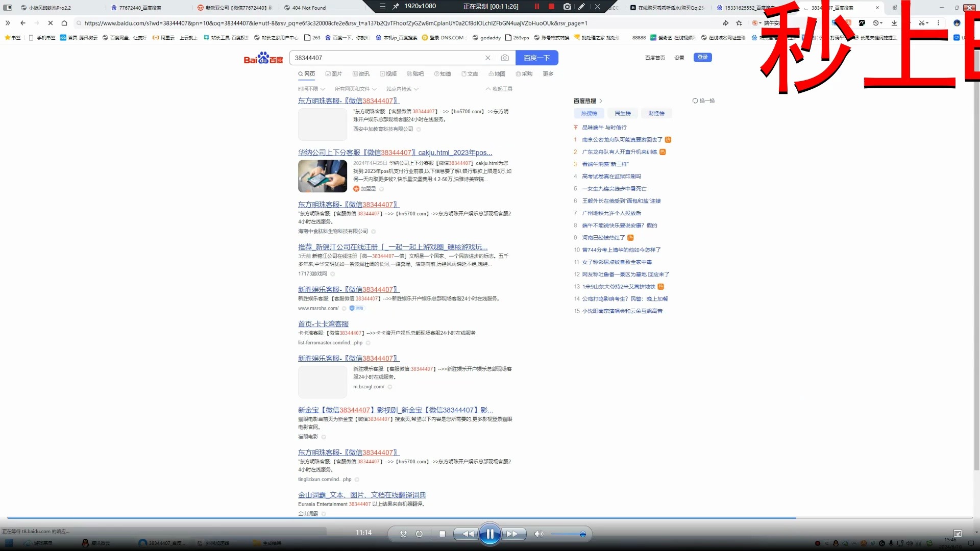Open the 设置 settings link
980x551 pixels.
[x=679, y=58]
